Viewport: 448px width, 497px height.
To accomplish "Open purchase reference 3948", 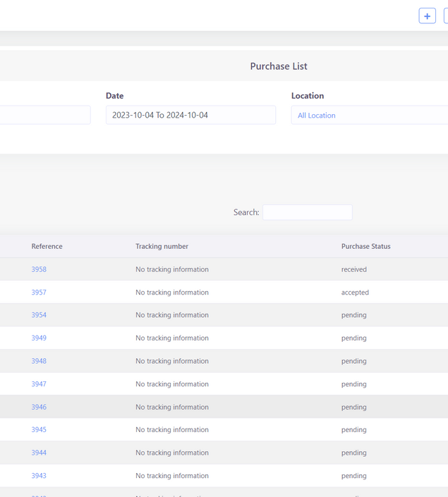I will point(39,361).
